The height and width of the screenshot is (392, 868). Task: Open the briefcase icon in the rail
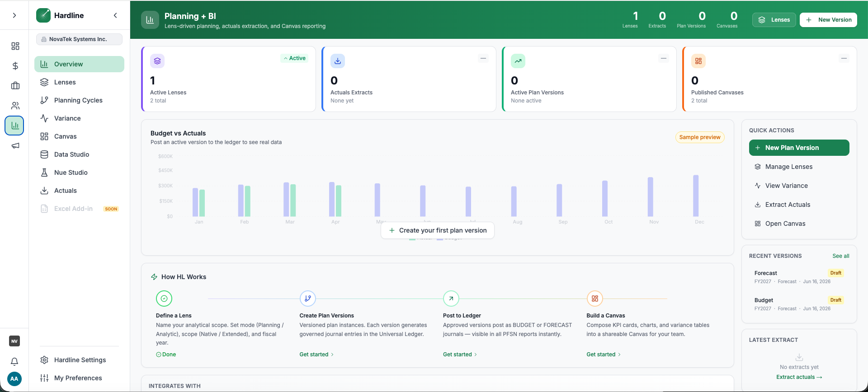coord(15,86)
